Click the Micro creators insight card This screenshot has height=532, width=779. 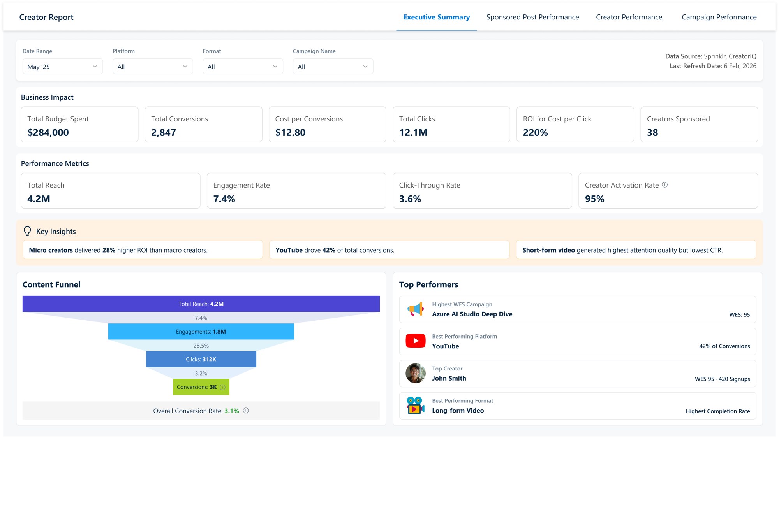click(143, 250)
